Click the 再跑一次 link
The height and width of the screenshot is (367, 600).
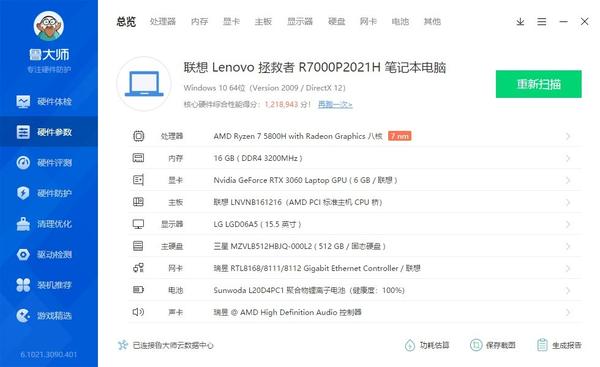tap(335, 104)
